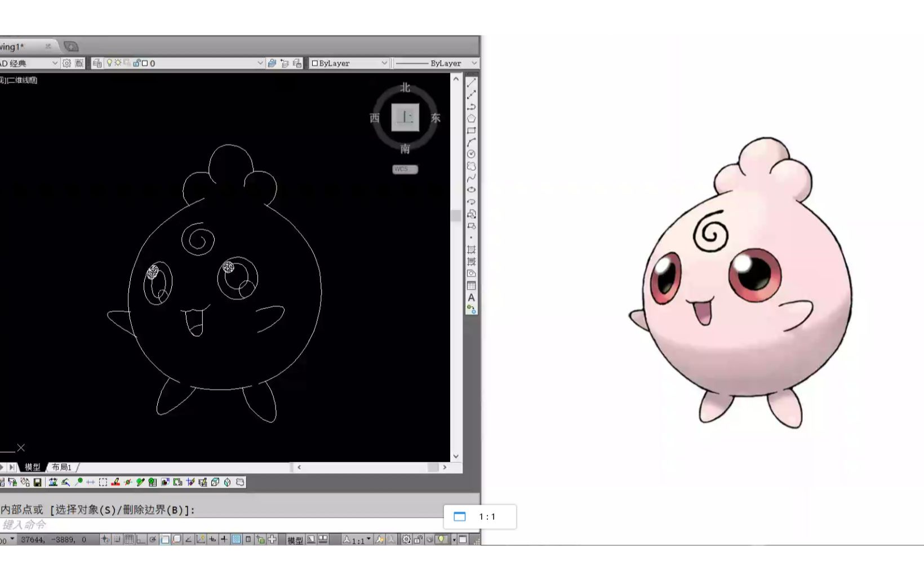Viewport: 924px width, 578px height.
Task: Select the Make Block tool
Action: pyautogui.click(x=472, y=226)
